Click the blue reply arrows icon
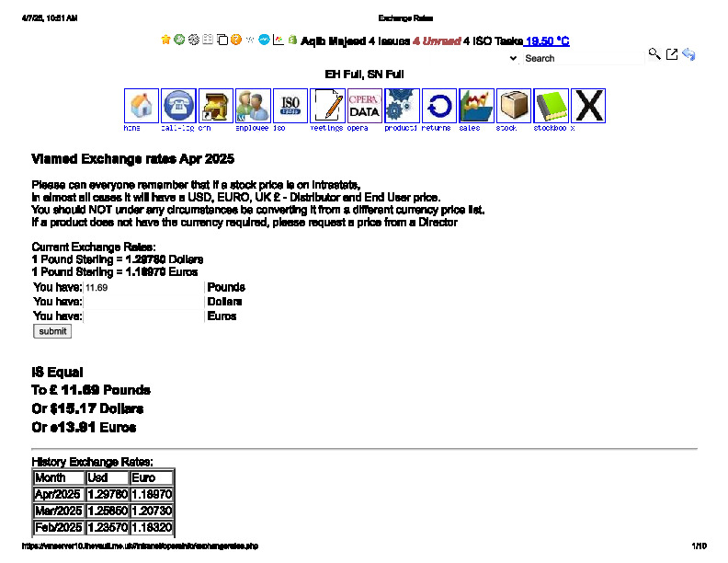 point(688,55)
